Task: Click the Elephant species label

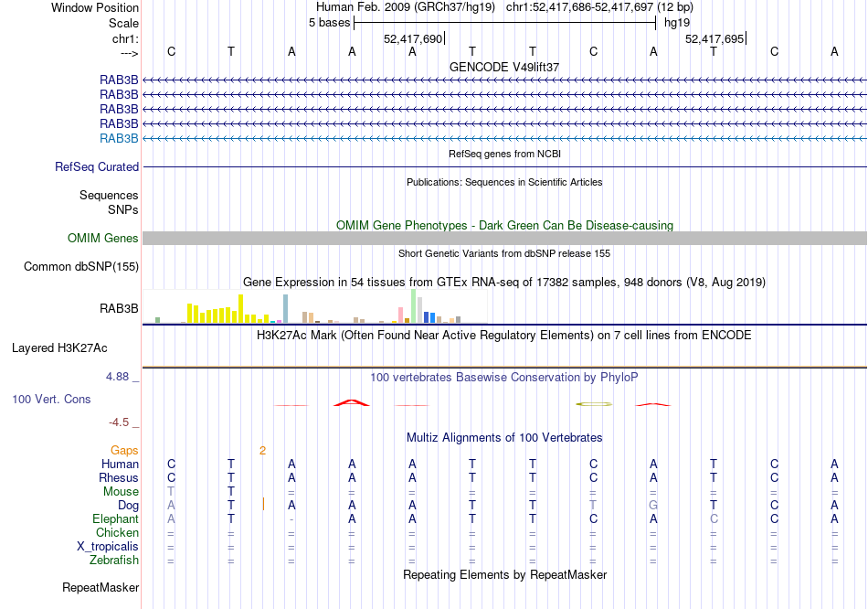Action: (x=116, y=519)
